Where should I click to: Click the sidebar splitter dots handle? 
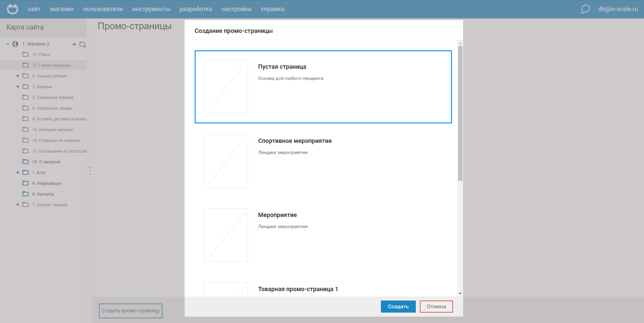(x=90, y=171)
